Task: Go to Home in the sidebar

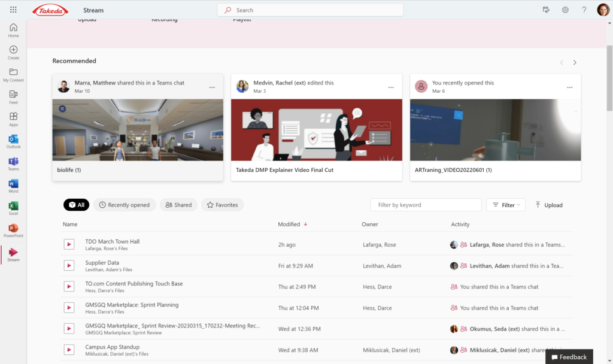Action: click(x=13, y=30)
